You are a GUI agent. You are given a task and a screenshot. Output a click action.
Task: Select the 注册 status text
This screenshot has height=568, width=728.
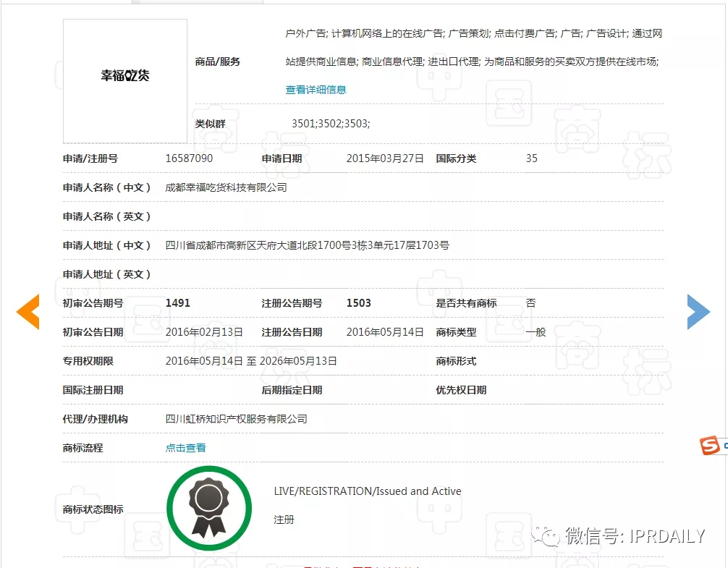pyautogui.click(x=284, y=520)
